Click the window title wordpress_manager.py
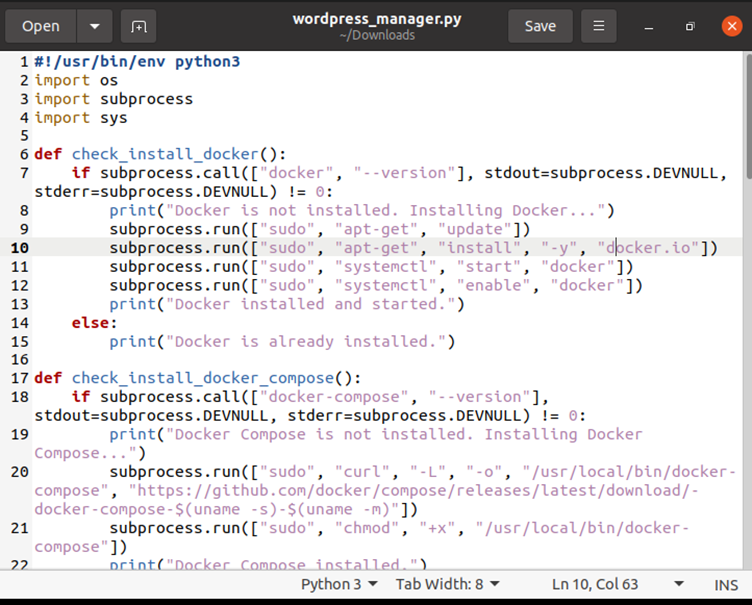 pos(377,19)
